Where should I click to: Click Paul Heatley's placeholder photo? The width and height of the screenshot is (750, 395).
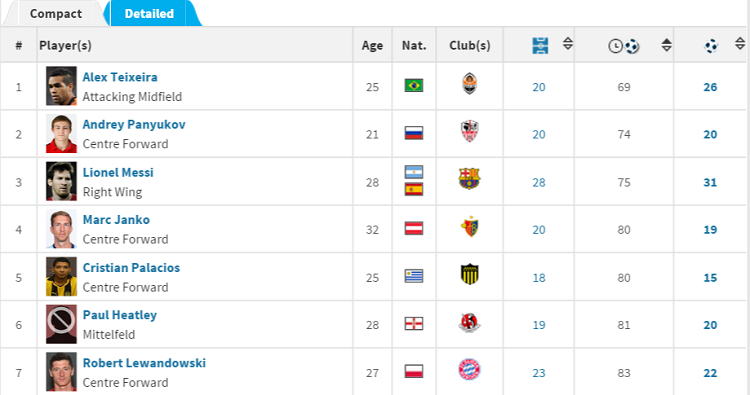pos(61,324)
